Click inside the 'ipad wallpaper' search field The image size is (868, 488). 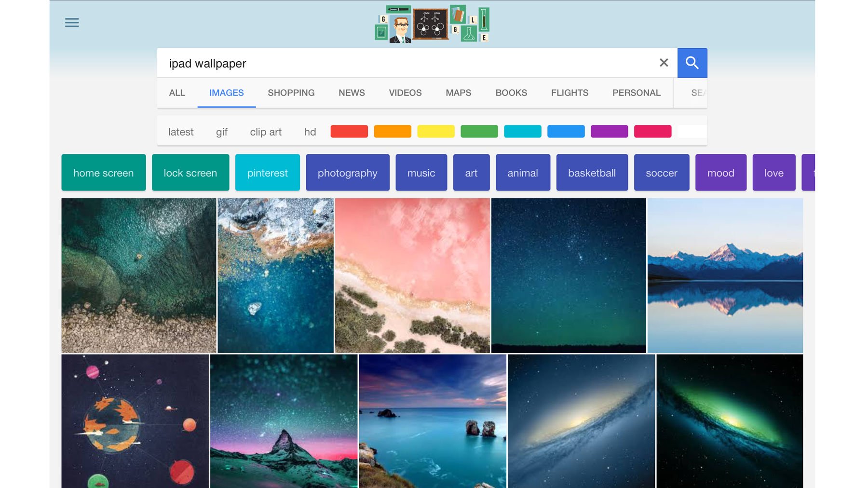405,63
